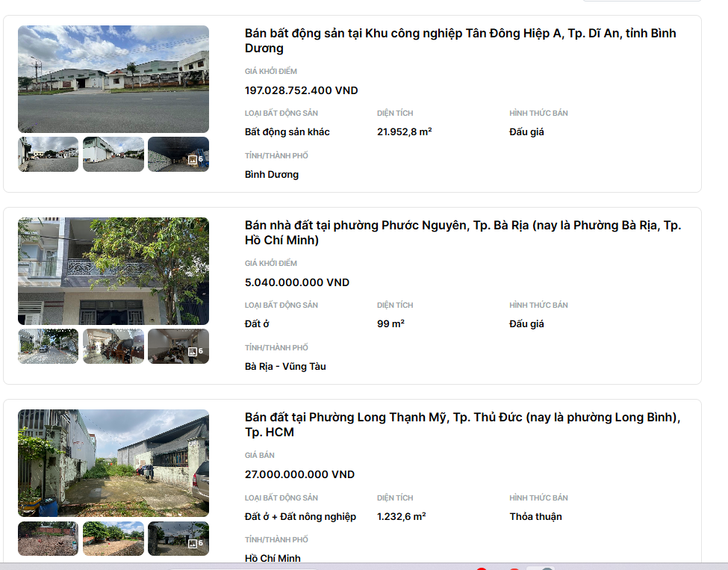Open the main vacant lot photo for Long Thạnh Mỹ
The width and height of the screenshot is (728, 570).
(113, 463)
